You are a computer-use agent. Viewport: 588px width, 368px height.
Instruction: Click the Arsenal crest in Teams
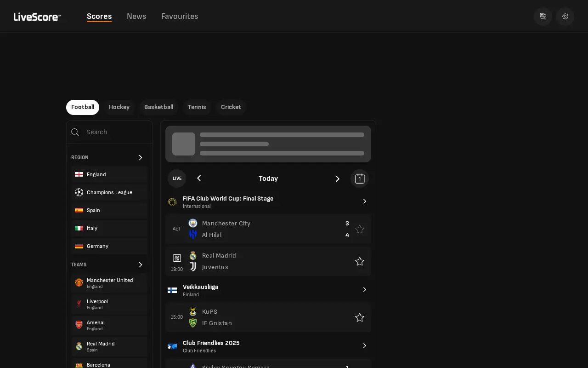79,325
